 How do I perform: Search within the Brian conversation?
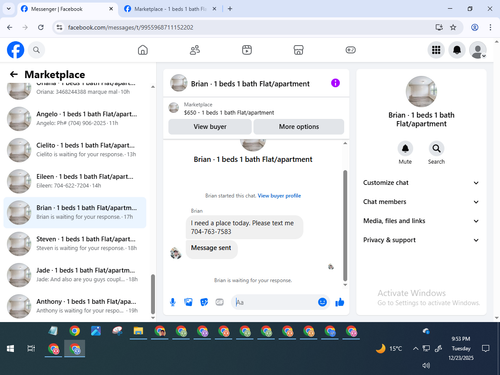(x=436, y=149)
